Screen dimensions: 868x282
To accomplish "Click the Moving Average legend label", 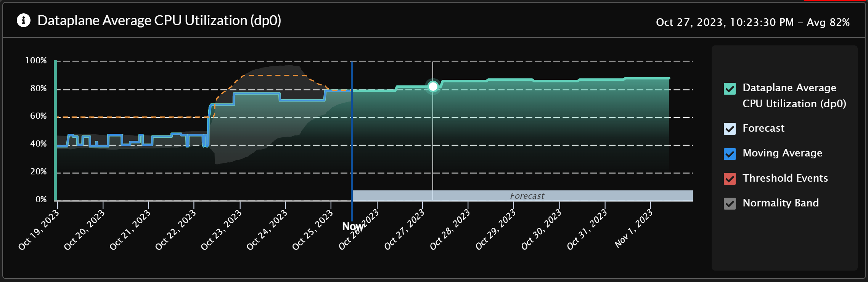I will pyautogui.click(x=782, y=153).
